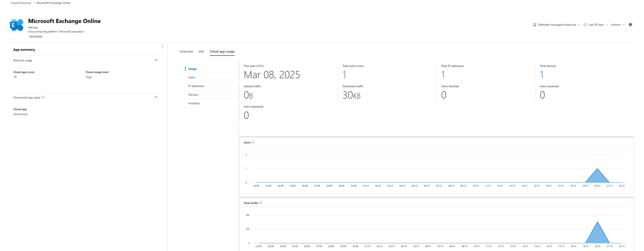The image size is (644, 251).
Task: Collapse the App summary panel arrow
Action: [162, 47]
